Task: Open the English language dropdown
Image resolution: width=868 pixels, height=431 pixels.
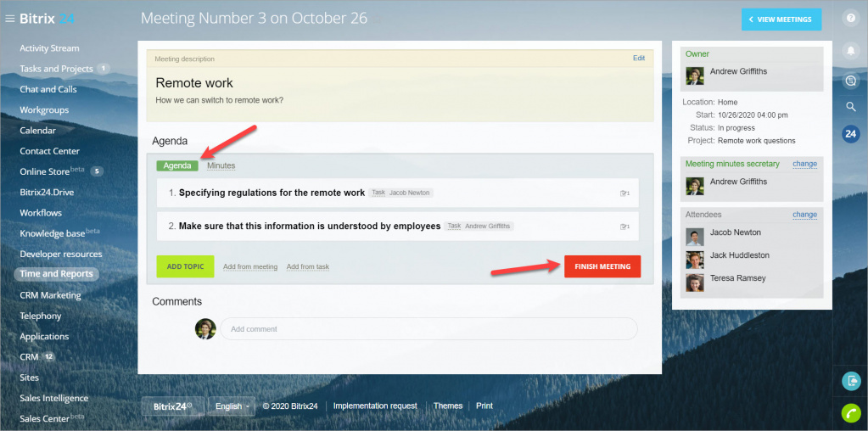Action: point(232,406)
